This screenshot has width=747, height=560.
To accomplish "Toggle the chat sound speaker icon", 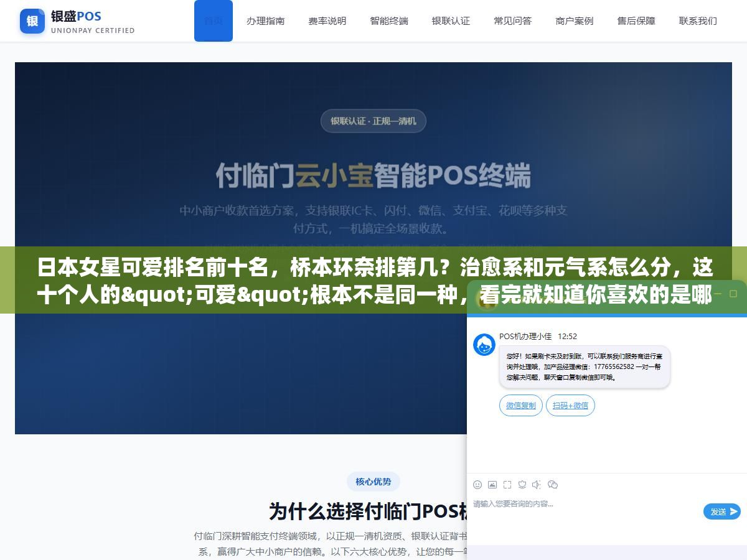I will pos(537,485).
